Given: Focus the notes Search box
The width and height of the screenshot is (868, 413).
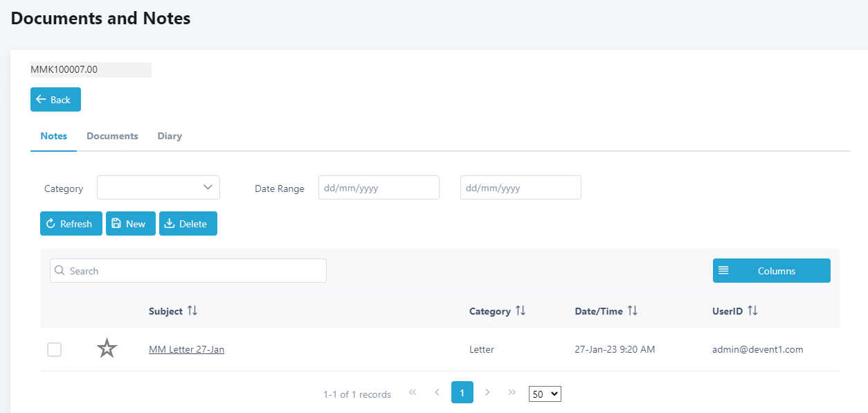Looking at the screenshot, I should tap(188, 271).
